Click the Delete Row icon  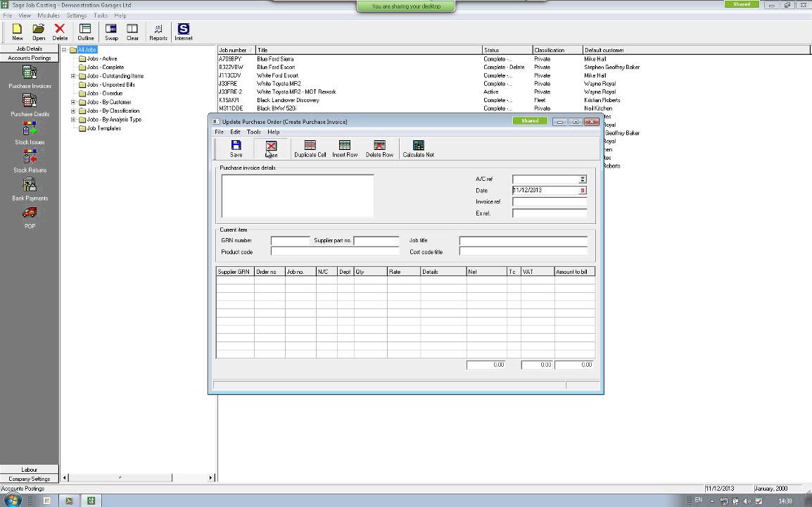point(379,149)
